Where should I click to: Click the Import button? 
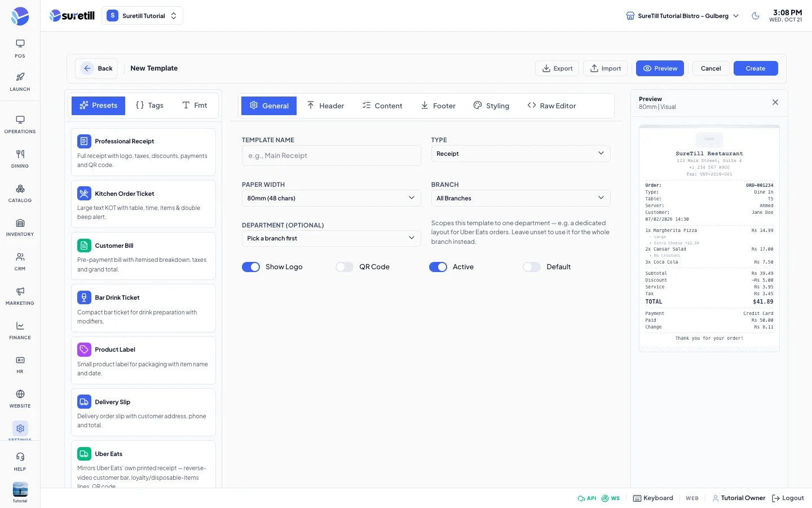[606, 68]
